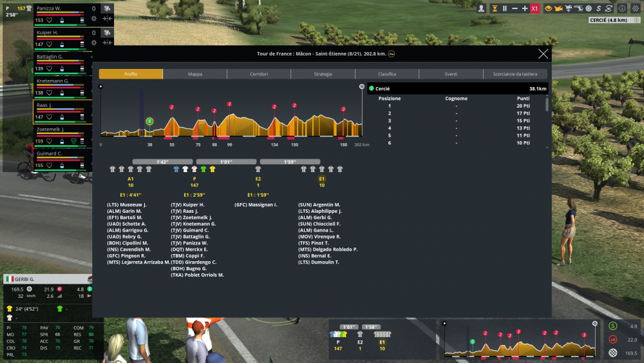This screenshot has width=644, height=363.
Task: Select the Strategia tab
Action: 323,74
